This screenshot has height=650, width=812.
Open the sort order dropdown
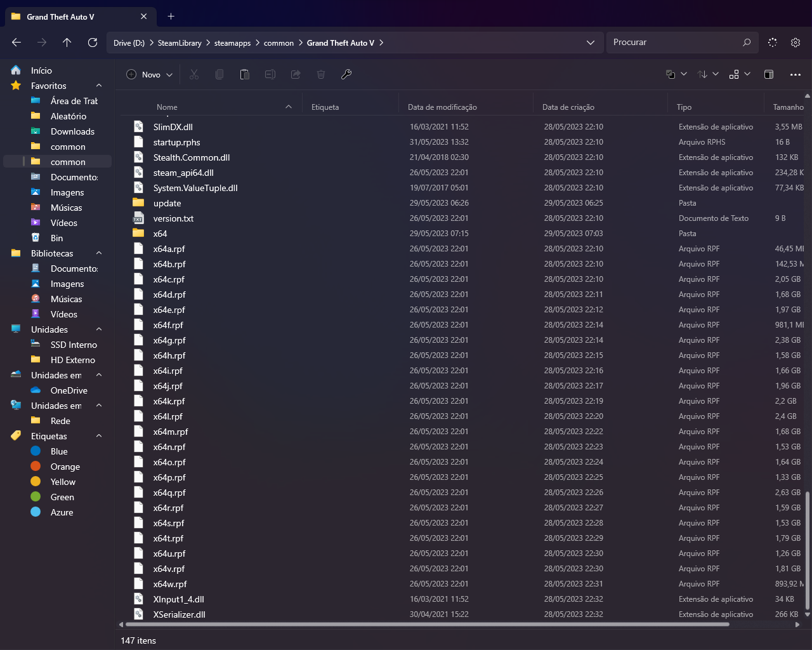click(x=708, y=74)
